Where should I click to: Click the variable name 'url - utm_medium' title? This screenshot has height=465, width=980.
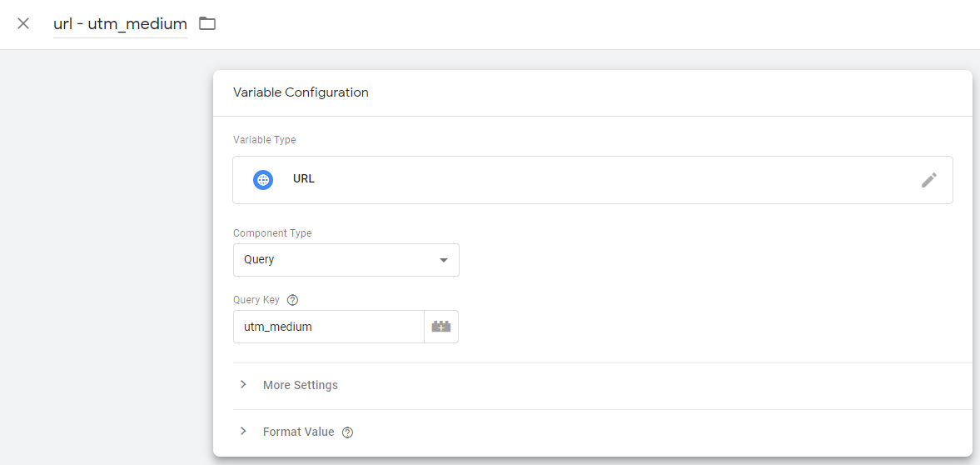(120, 24)
